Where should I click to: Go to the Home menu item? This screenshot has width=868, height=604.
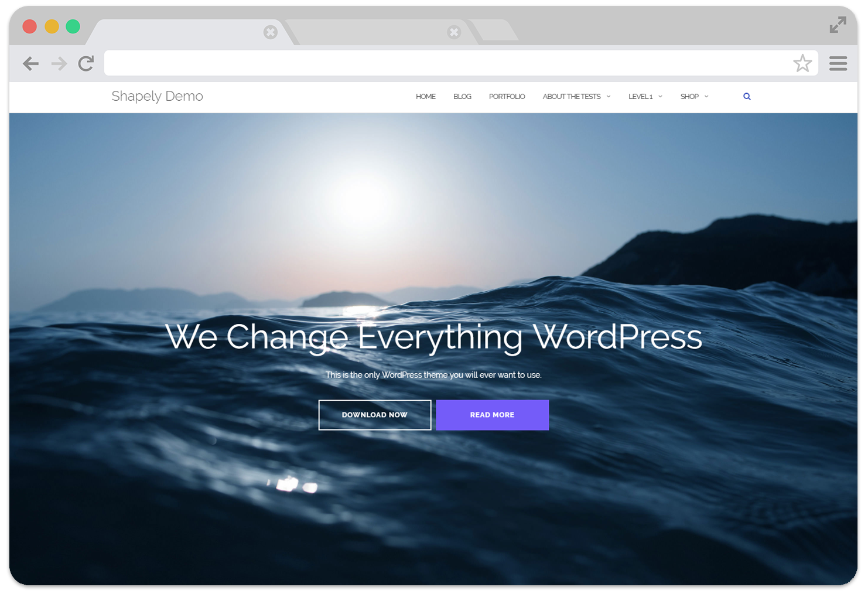pyautogui.click(x=426, y=97)
